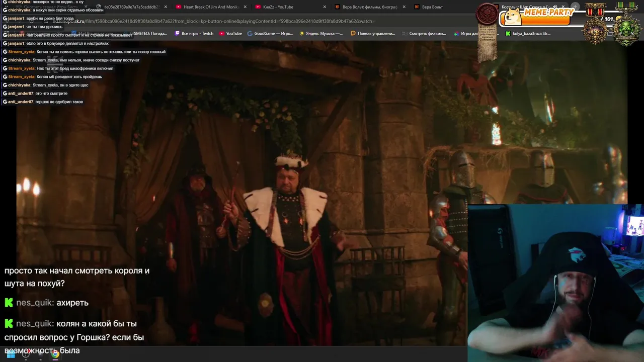
Task: Close the "Heart Break Of Jim And Monik" tab
Action: [245, 7]
